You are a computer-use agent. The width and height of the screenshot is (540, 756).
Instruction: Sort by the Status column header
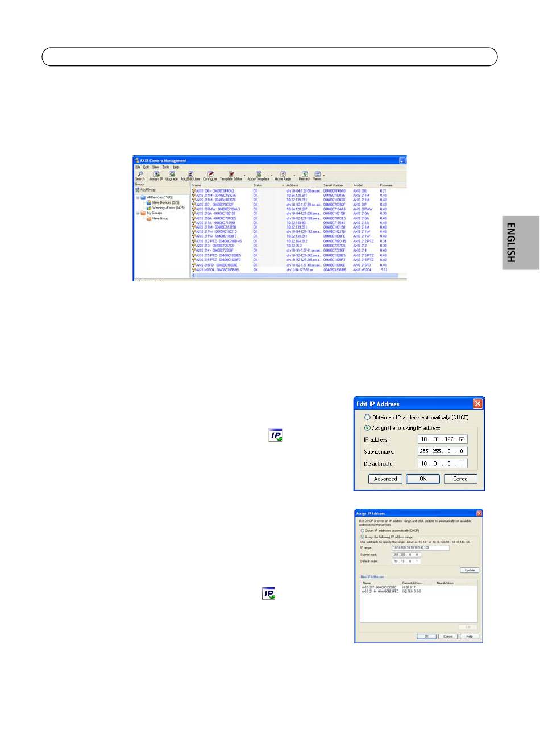point(268,185)
